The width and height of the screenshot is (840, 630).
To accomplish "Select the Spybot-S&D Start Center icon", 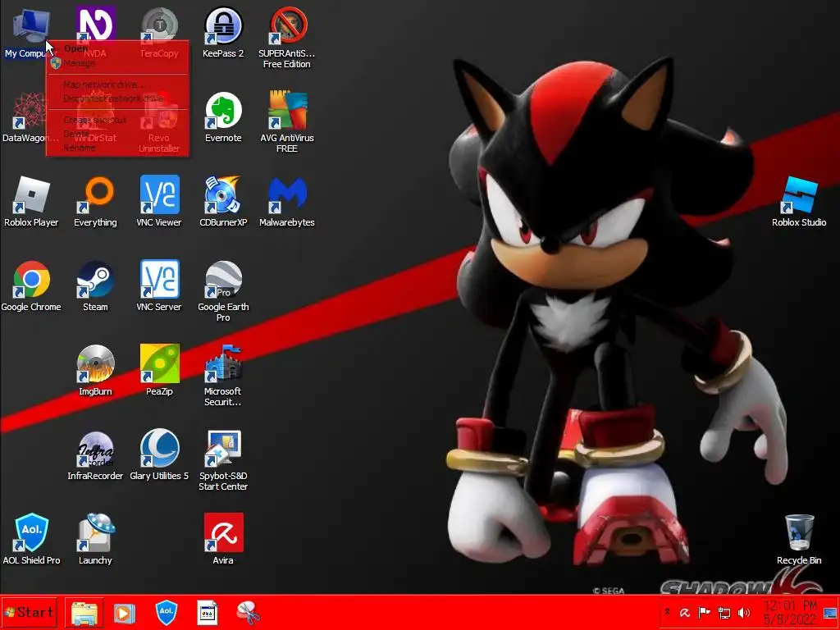I will (x=223, y=461).
